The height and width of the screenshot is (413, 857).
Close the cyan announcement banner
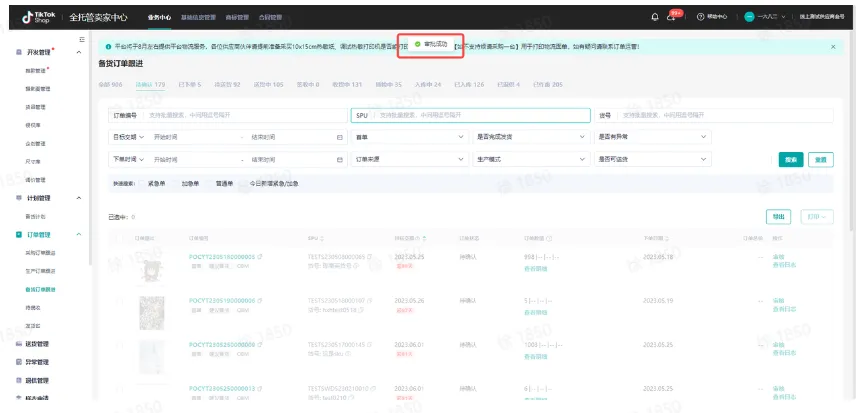(x=833, y=47)
